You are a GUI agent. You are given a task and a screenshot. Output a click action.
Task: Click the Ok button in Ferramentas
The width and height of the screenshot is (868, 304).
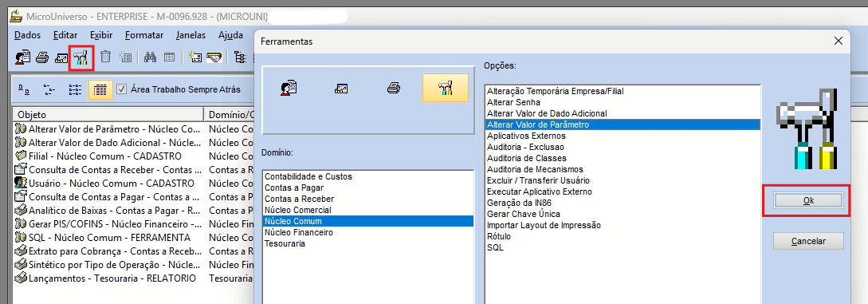(x=808, y=201)
